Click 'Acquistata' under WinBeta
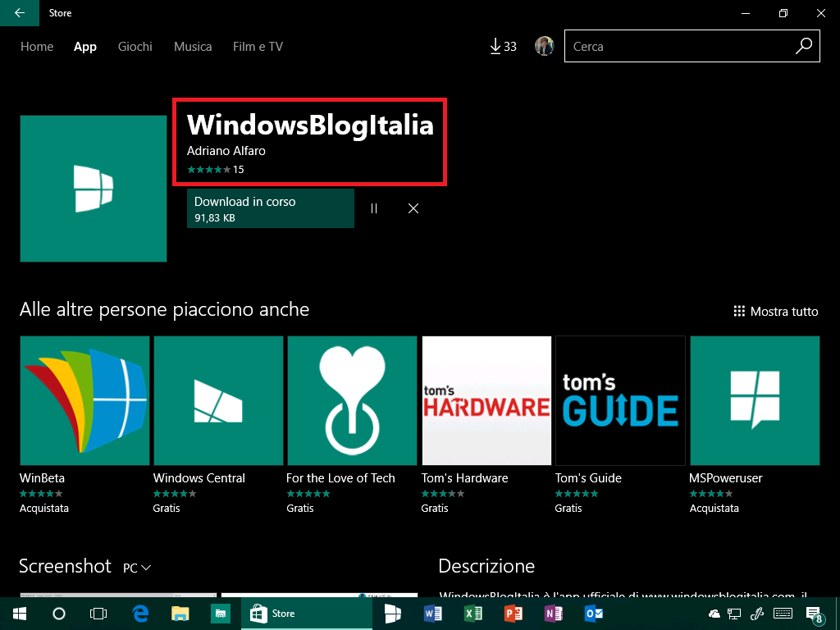The image size is (840, 630). (x=44, y=509)
